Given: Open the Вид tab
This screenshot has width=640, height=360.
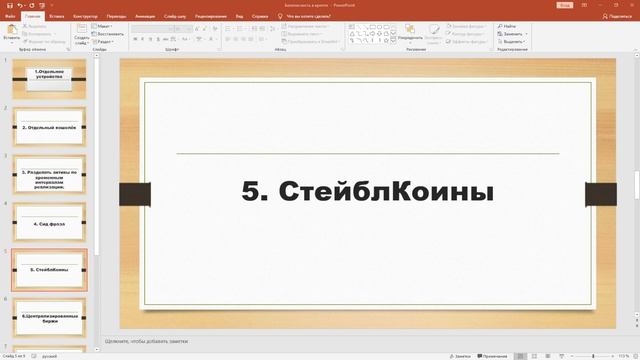Looking at the screenshot, I should (239, 16).
